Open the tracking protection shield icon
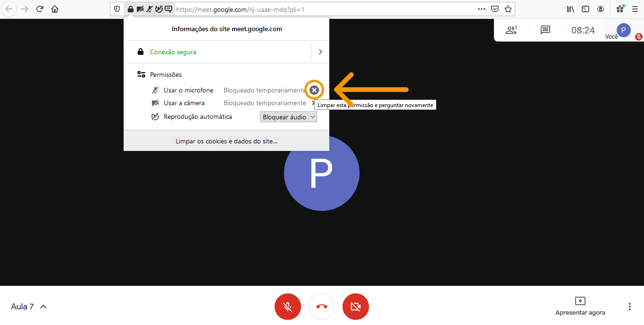644x325 pixels. (x=117, y=9)
